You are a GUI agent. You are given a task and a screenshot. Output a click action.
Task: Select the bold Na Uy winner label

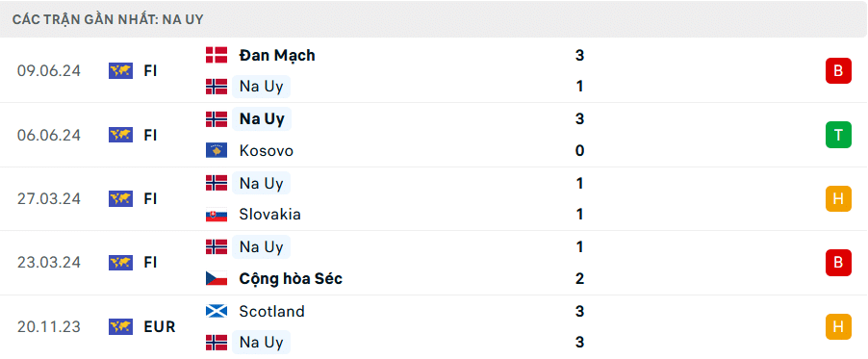point(262,119)
